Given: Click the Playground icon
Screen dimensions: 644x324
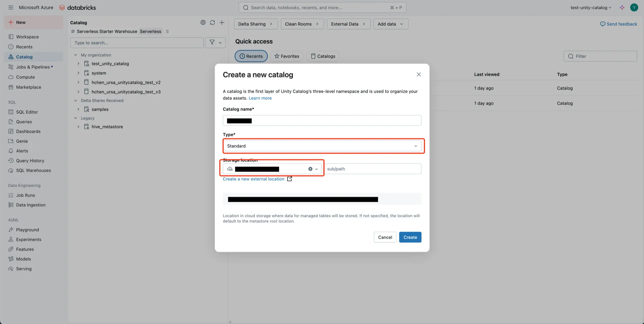Looking at the screenshot, I should (x=11, y=230).
